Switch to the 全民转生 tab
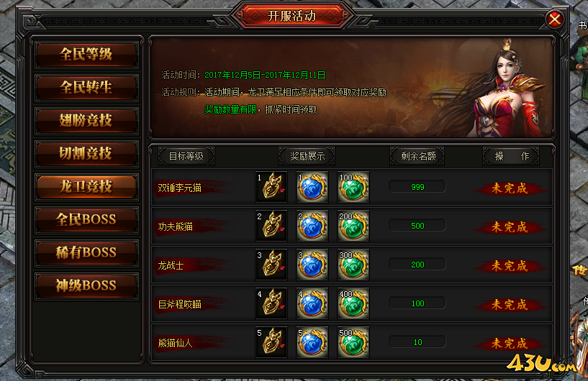This screenshot has height=381, width=588. coord(86,87)
